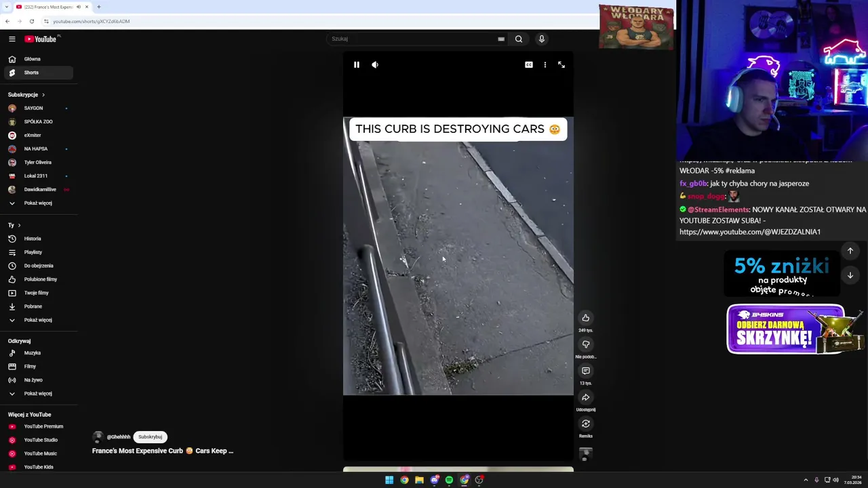The image size is (868, 488).
Task: Open the Dawidkamillive channel
Action: pyautogui.click(x=38, y=190)
